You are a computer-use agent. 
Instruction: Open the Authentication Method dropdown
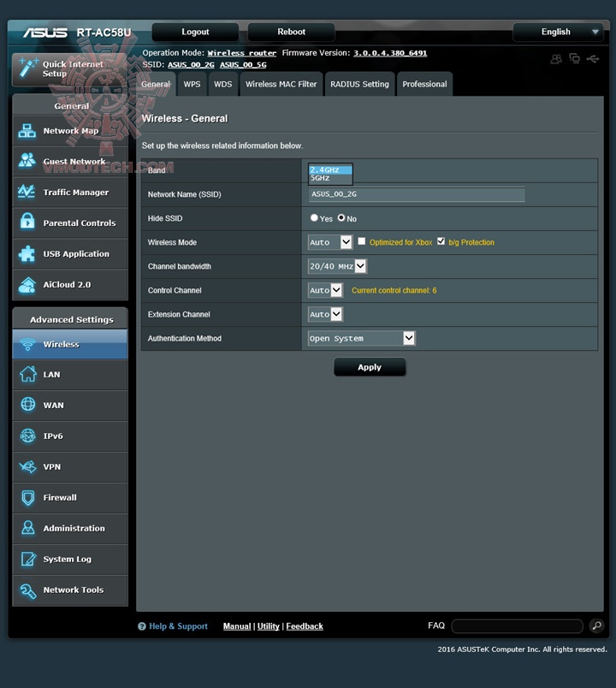pos(362,338)
